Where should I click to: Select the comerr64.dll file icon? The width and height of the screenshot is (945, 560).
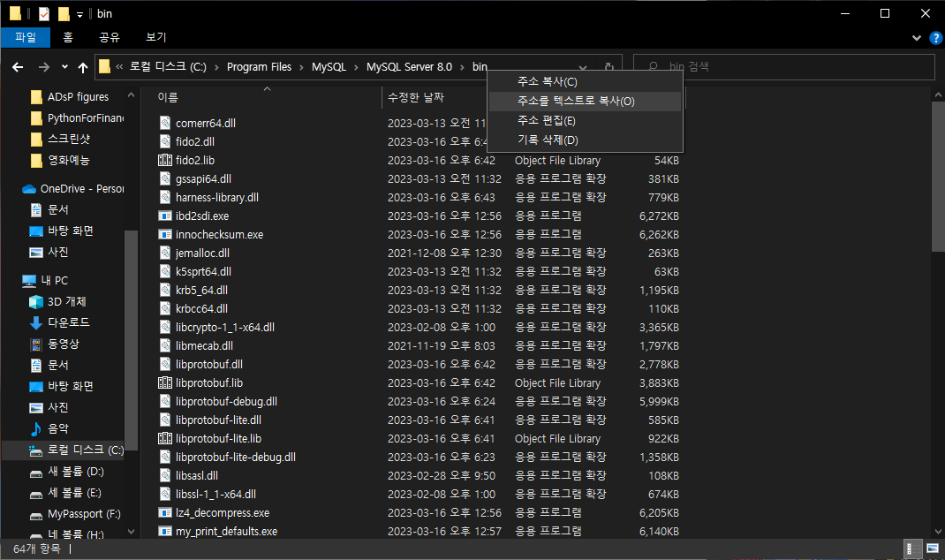164,123
